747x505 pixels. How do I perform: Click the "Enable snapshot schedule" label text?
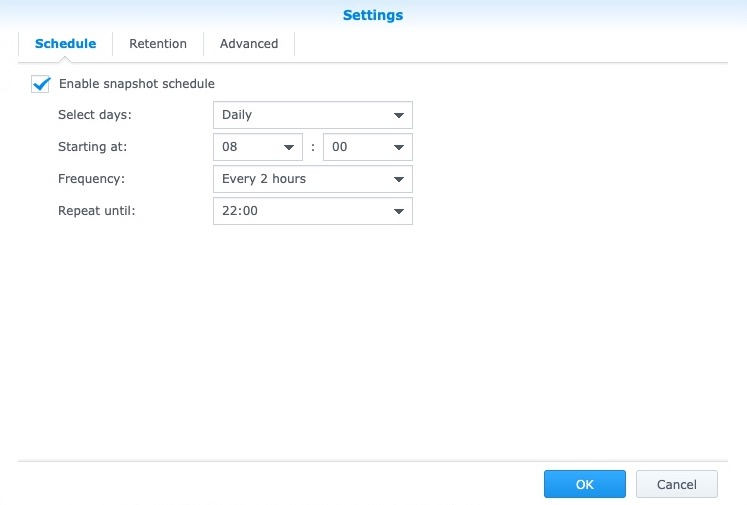tap(137, 84)
